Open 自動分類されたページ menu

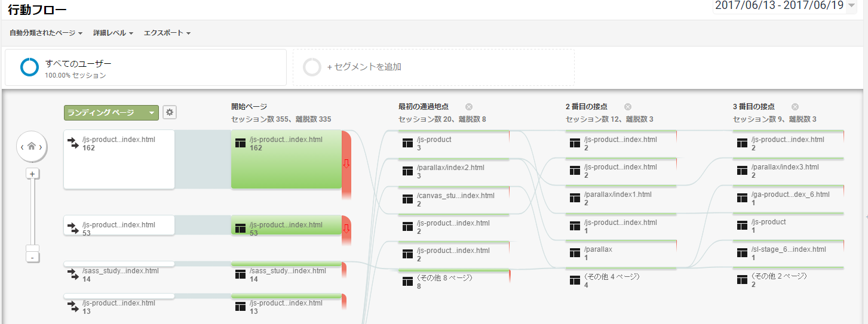tap(46, 33)
